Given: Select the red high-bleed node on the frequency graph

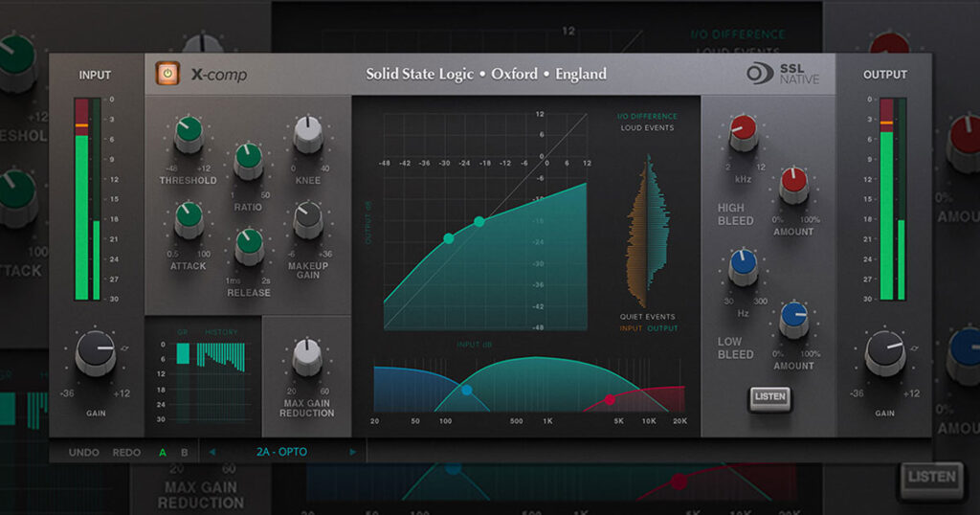Looking at the screenshot, I should tap(610, 399).
